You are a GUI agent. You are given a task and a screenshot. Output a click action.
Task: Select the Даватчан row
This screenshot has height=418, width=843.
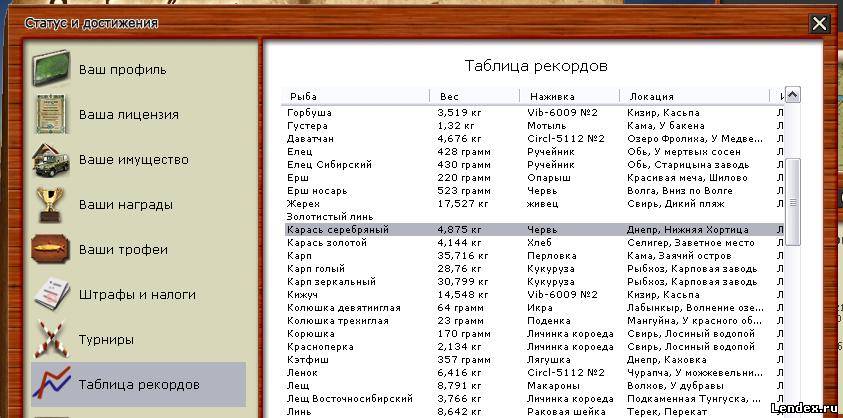(x=534, y=139)
